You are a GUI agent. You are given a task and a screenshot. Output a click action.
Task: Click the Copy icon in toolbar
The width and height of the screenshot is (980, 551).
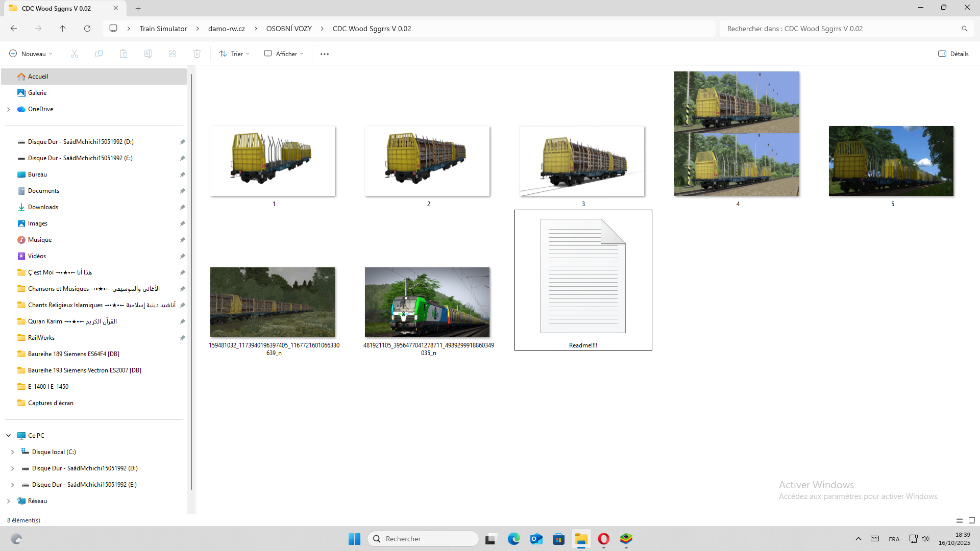(99, 54)
